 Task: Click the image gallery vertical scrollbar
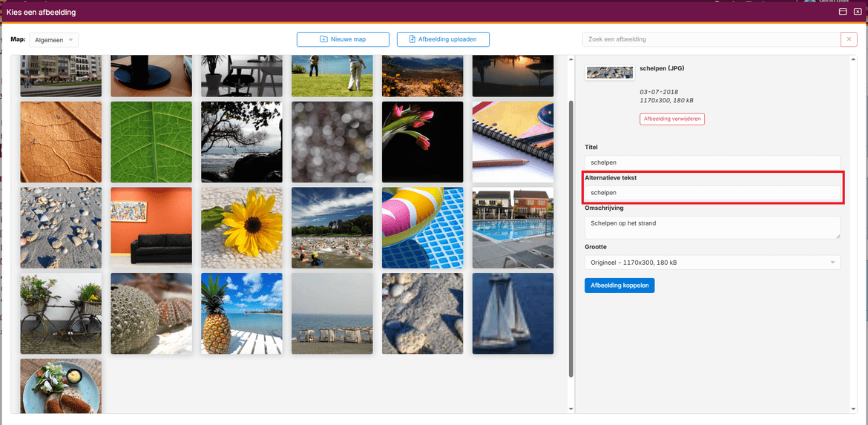[571, 237]
